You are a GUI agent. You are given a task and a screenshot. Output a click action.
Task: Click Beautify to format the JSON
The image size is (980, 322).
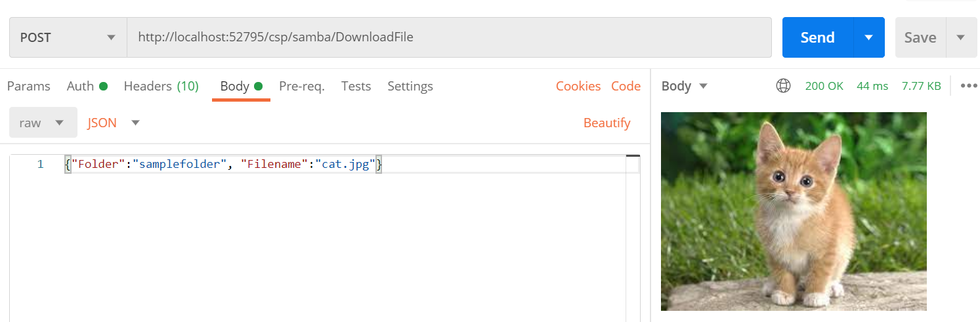[x=607, y=123]
